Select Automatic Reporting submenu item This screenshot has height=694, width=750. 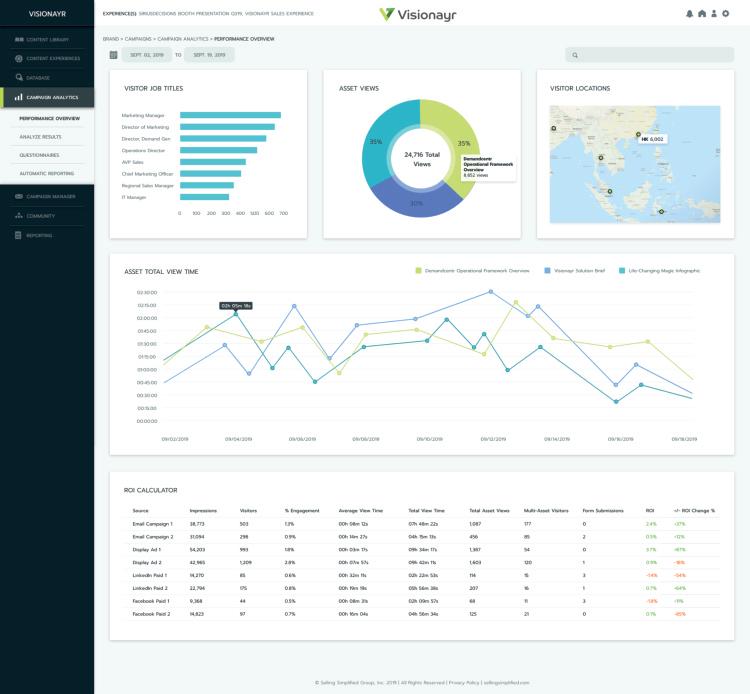46,173
